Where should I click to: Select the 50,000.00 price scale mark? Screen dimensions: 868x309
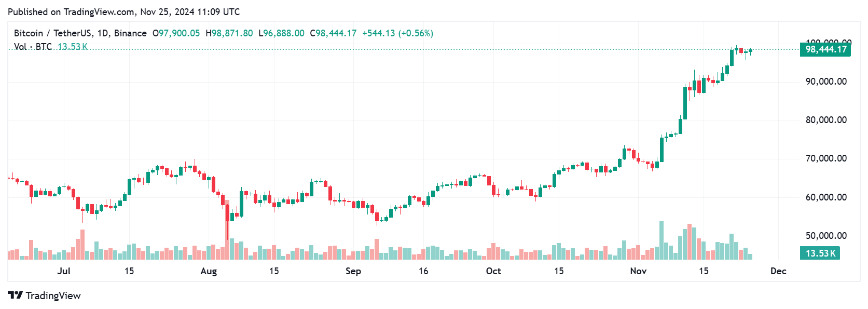(826, 236)
